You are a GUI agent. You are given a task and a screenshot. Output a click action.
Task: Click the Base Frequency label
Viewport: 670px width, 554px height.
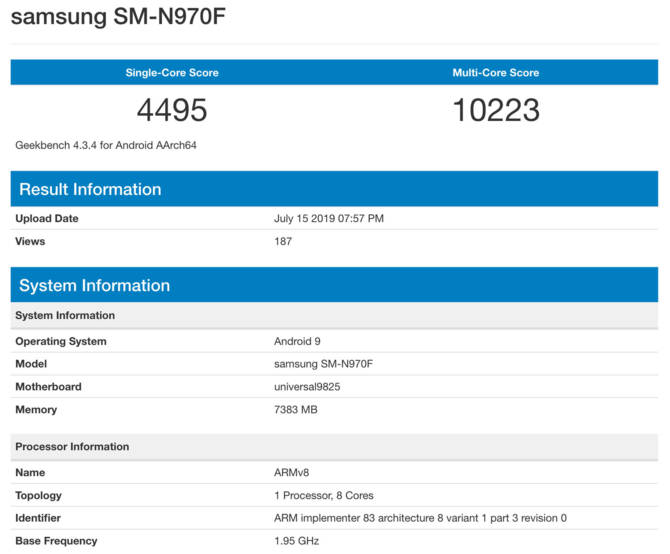point(56,541)
